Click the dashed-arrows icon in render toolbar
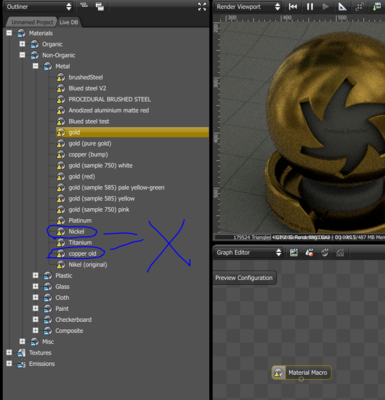This screenshot has width=385, height=400. (x=359, y=7)
